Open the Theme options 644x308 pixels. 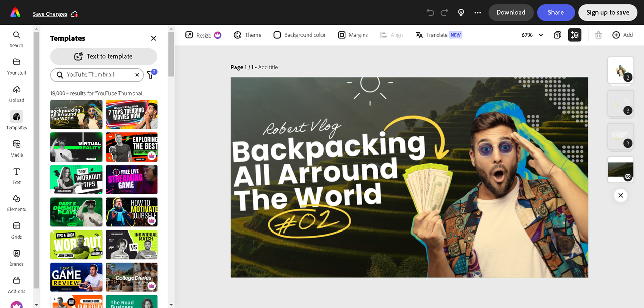click(248, 35)
